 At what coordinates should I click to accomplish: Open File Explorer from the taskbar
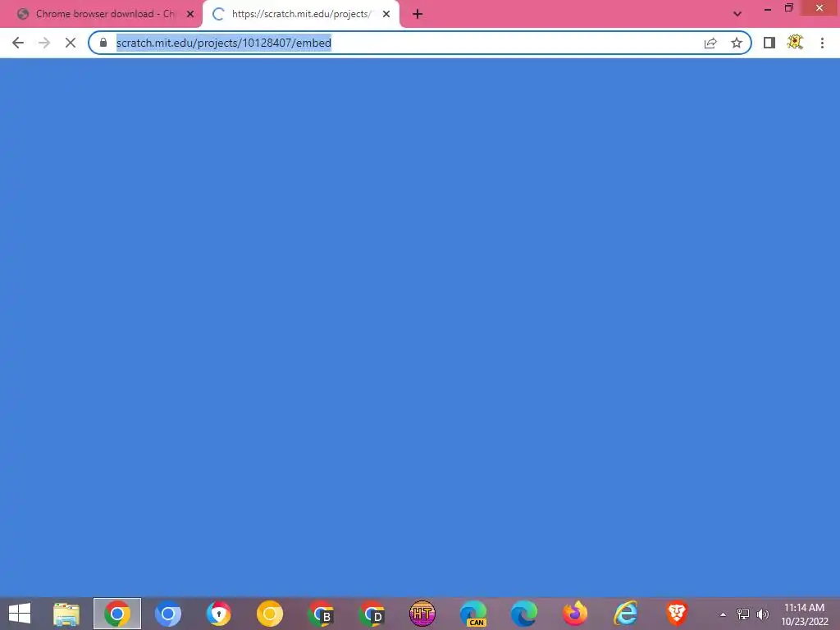pyautogui.click(x=66, y=614)
